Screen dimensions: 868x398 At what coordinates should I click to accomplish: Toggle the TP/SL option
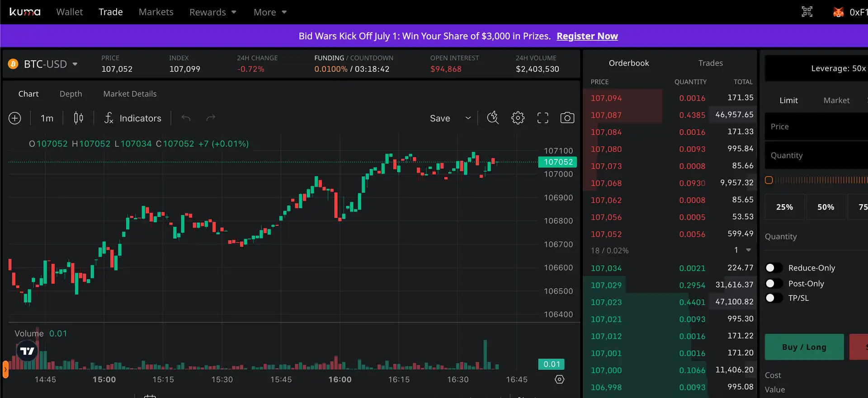tap(774, 298)
